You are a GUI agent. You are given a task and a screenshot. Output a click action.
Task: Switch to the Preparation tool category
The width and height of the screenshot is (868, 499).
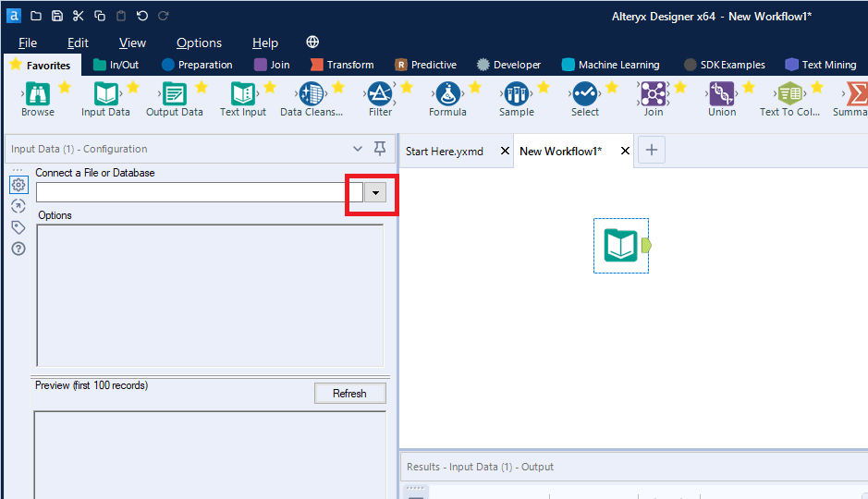[197, 65]
